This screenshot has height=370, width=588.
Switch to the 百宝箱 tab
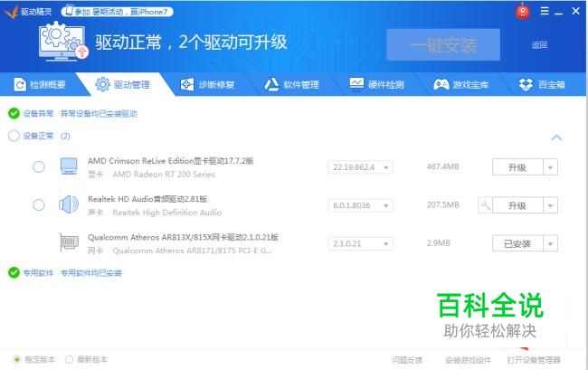(542, 84)
